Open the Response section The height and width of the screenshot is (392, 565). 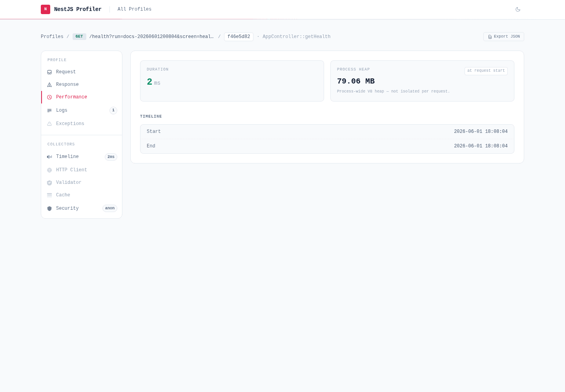82,84
